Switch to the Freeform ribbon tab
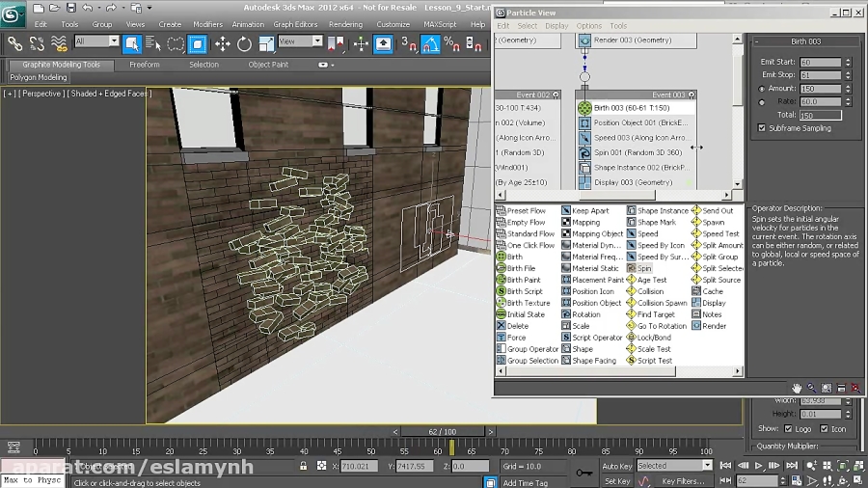Screen dimensions: 868x488 click(145, 65)
